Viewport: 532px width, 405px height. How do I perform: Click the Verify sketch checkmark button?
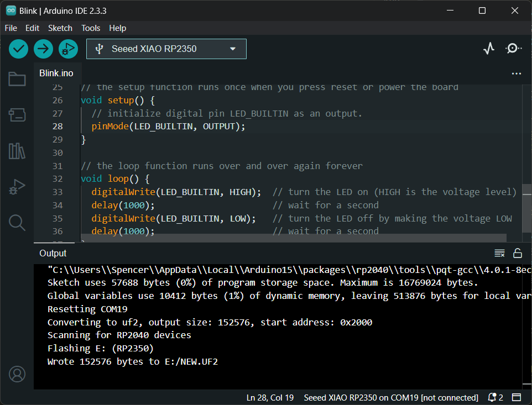[x=18, y=49]
